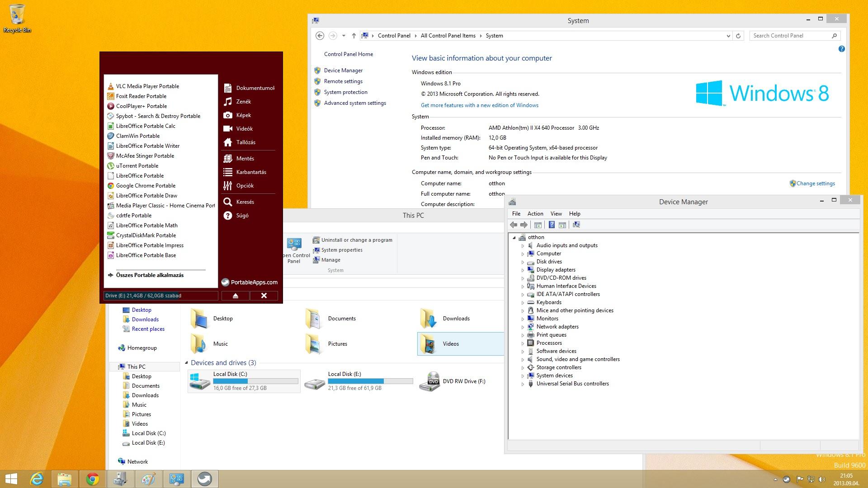This screenshot has height=488, width=868.
Task: Click Keresés search in PortableApps menu
Action: pos(239,202)
